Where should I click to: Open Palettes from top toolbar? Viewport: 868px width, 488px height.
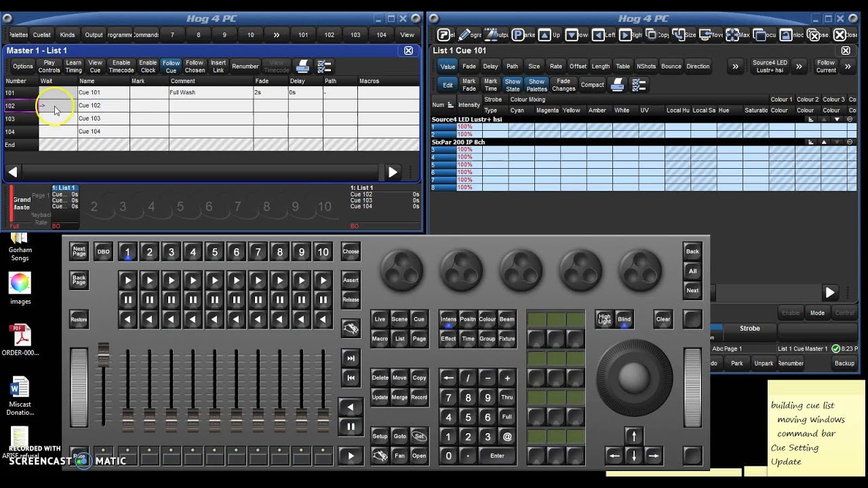pos(17,35)
